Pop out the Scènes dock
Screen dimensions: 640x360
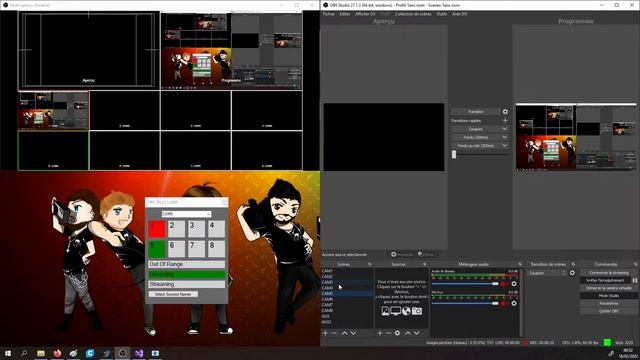(x=370, y=264)
